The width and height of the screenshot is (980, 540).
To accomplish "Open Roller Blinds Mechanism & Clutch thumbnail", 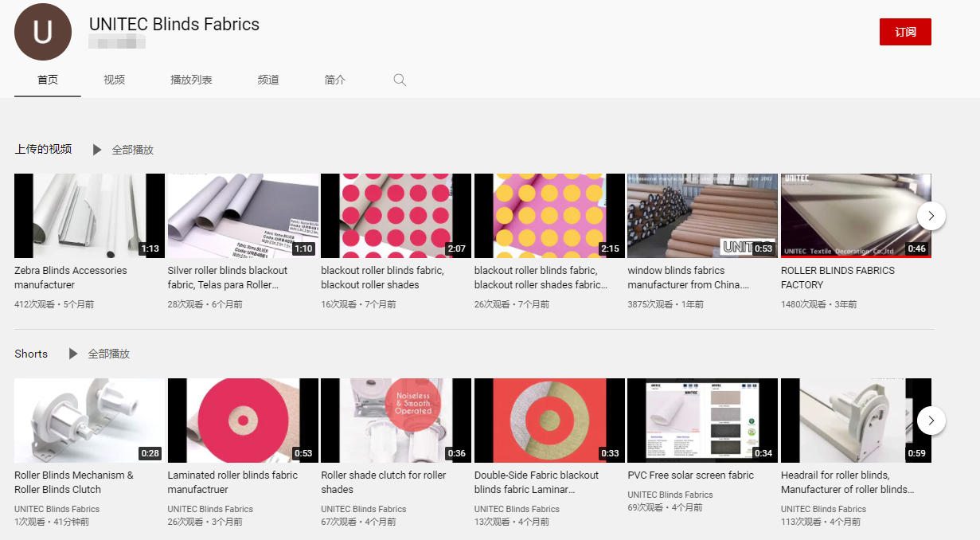I will click(89, 421).
